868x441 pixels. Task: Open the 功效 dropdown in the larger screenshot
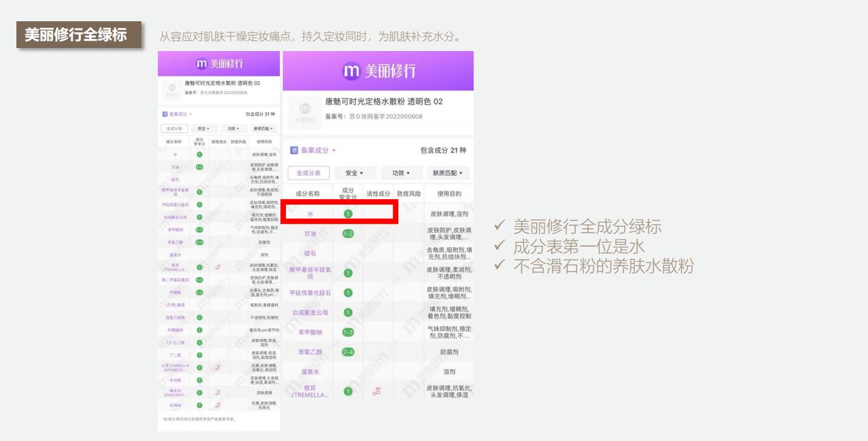[401, 173]
